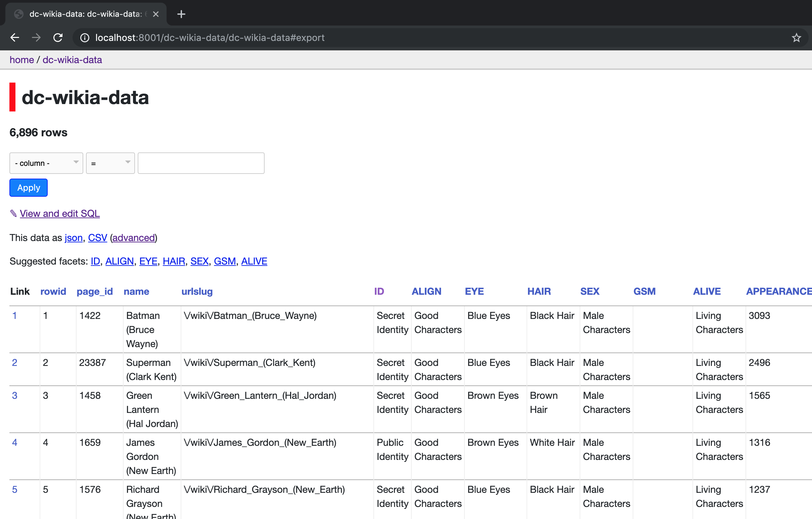The width and height of the screenshot is (812, 519).
Task: Apply the SEX suggested facet
Action: [x=199, y=262]
